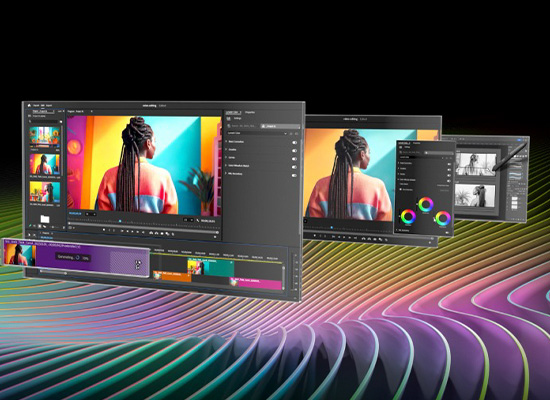Click the green pencil icon at project panel bottom

30,226
